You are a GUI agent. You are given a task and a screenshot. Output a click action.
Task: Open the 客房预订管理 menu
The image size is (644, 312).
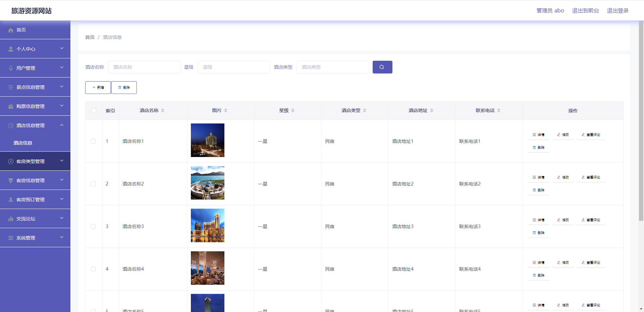(x=31, y=200)
